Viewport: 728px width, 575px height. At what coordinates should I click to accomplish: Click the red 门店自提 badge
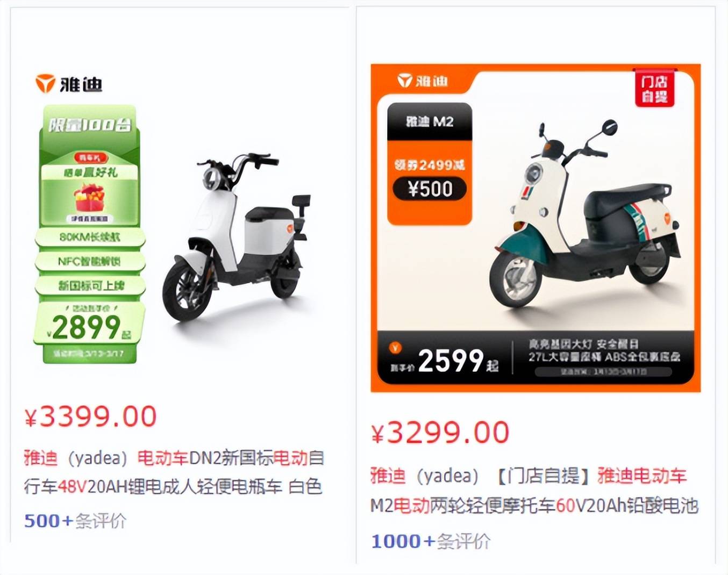(x=654, y=89)
